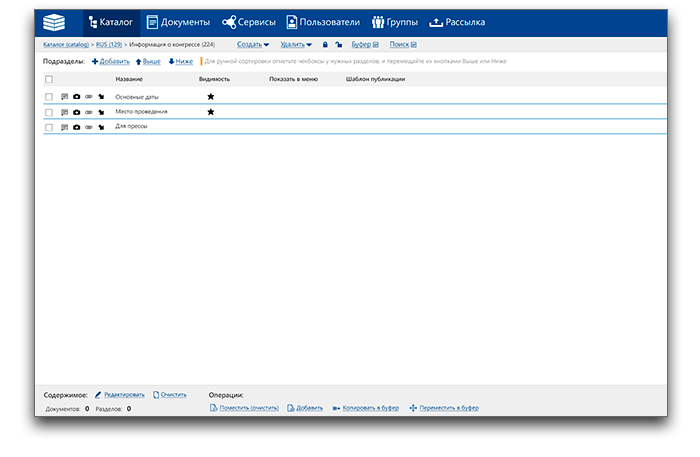The width and height of the screenshot is (700, 457).
Task: Click the link icon in Для прессы row
Action: coord(89,127)
